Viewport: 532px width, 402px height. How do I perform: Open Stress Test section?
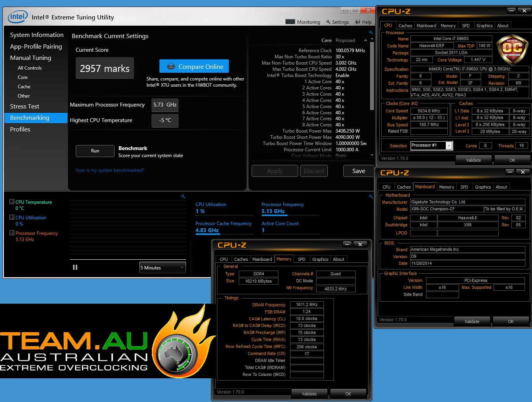coord(24,106)
